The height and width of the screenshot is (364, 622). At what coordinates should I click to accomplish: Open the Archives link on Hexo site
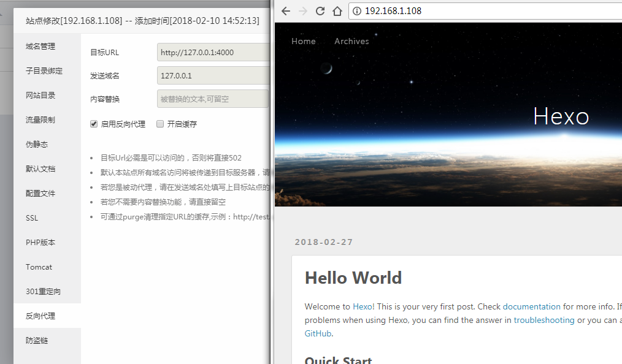coord(351,41)
